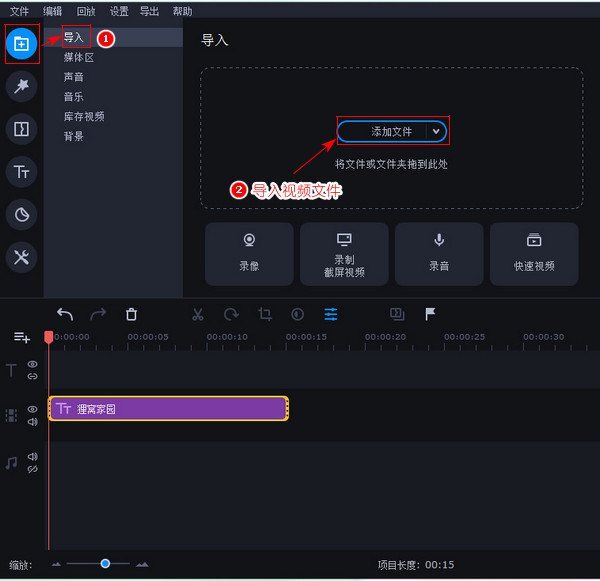The image size is (600, 581).
Task: Expand the Add Files dropdown arrow
Action: [436, 132]
